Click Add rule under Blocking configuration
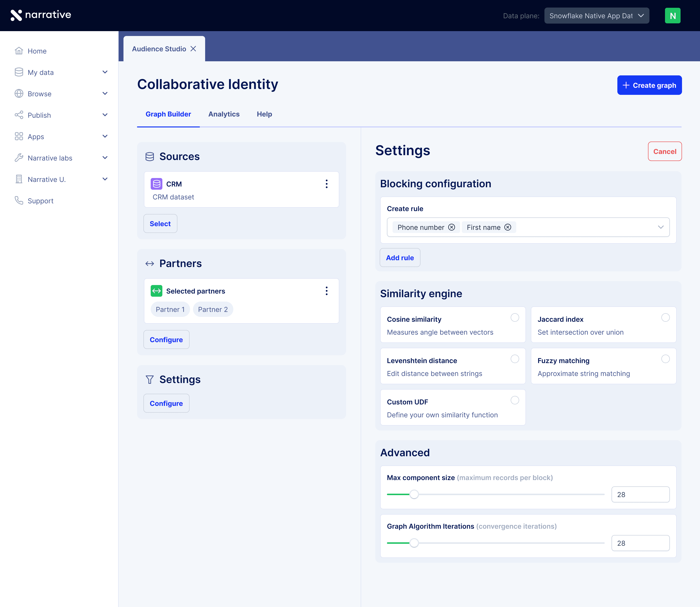This screenshot has height=607, width=700. [x=400, y=258]
